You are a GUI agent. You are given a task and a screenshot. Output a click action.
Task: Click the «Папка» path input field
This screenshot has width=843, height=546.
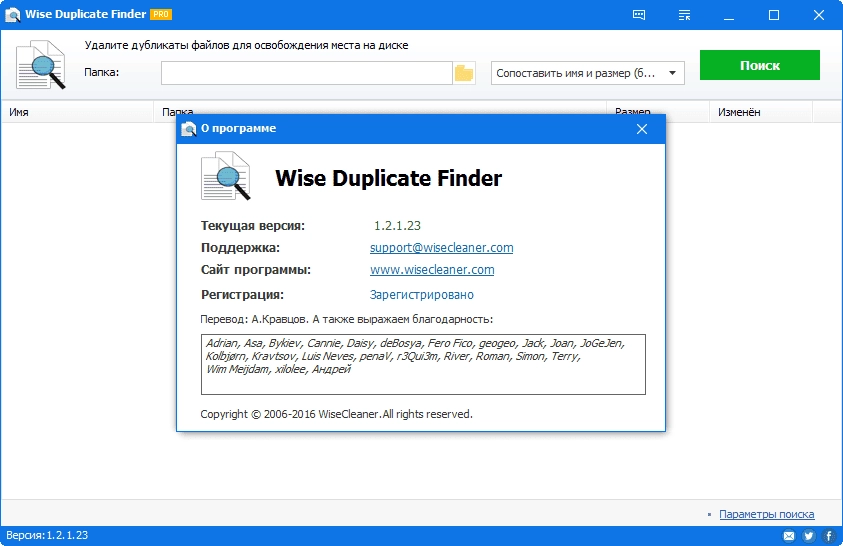[306, 73]
